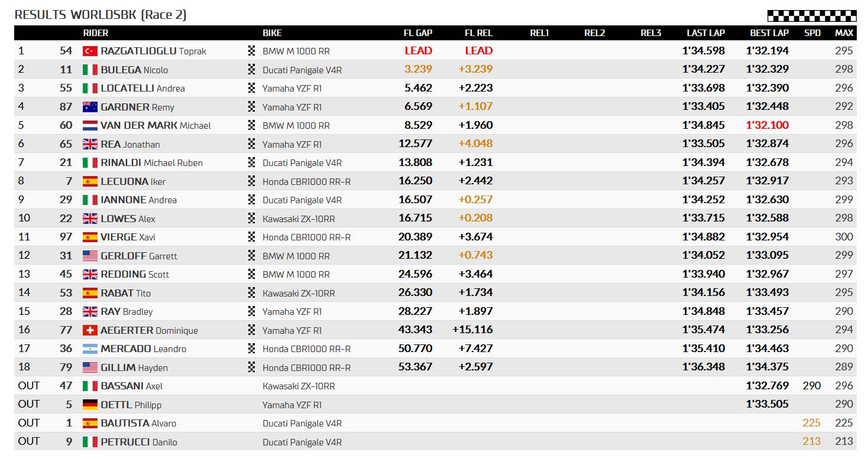Select the chequered flag icon in Redding's row
Screen dimensions: 868x459
click(x=252, y=274)
